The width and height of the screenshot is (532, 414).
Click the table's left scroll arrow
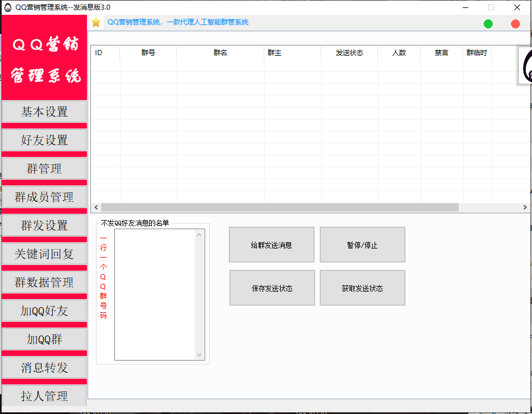click(x=96, y=208)
